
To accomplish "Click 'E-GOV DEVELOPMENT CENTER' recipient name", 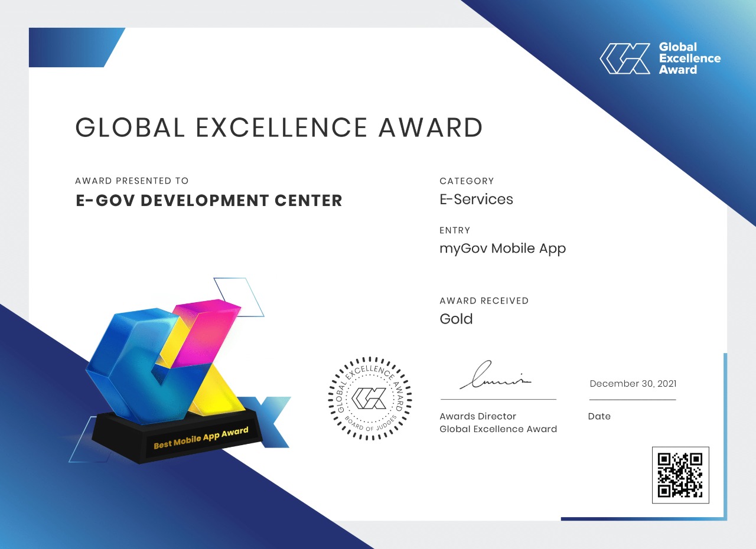I will point(209,200).
